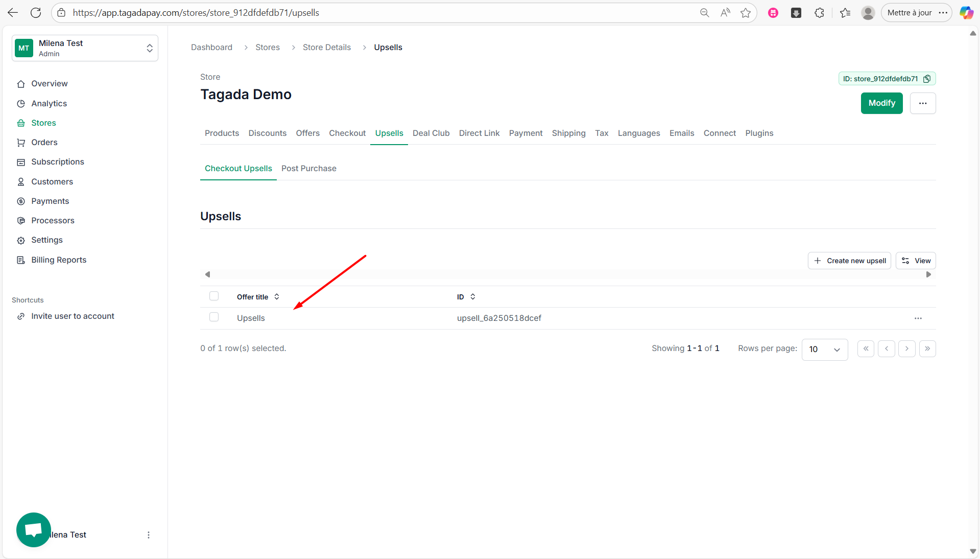Screen dimensions: 980x559
Task: Open the Copilot icon in the browser
Action: tap(966, 13)
